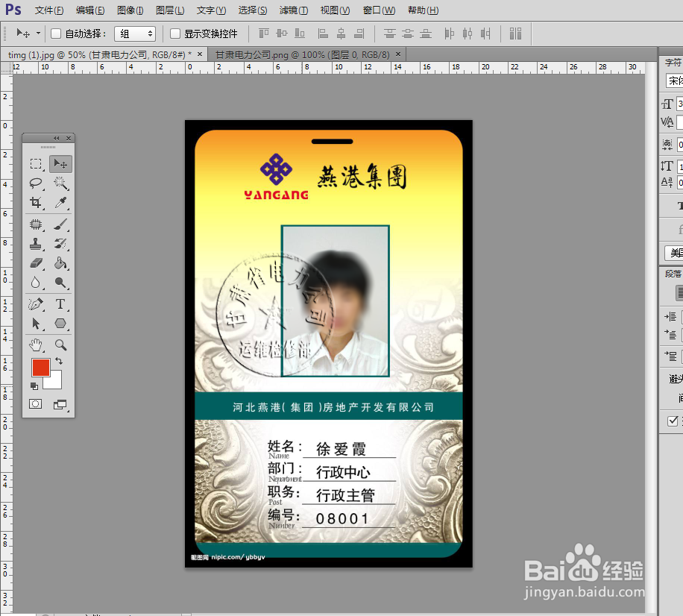Select the Rectangular Marquee tool

(36, 164)
